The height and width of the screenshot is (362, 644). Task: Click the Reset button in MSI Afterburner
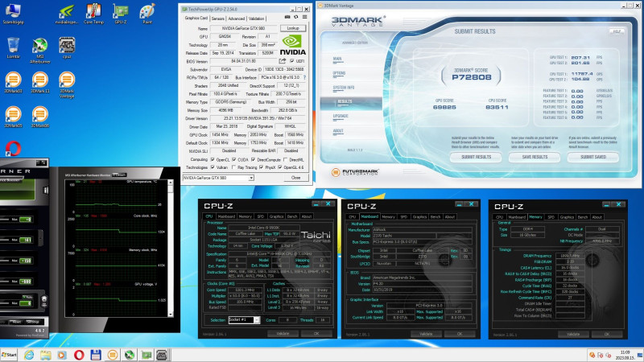coord(16,322)
